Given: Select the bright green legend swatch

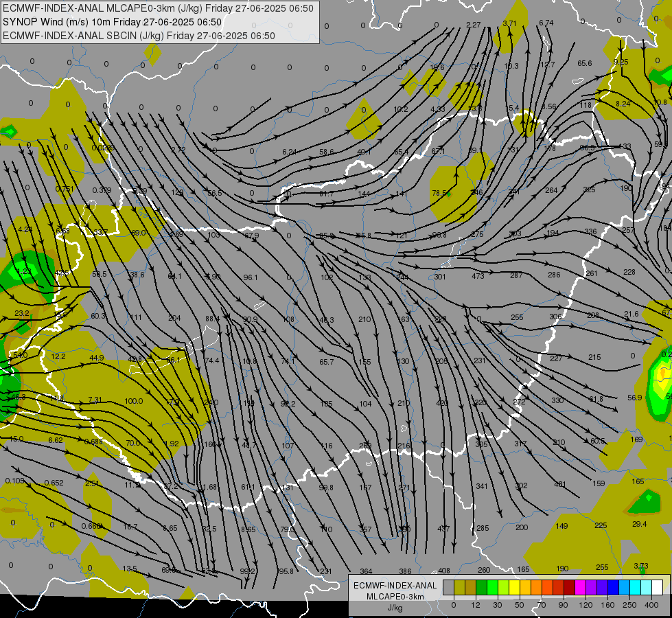Looking at the screenshot, I should [493, 587].
